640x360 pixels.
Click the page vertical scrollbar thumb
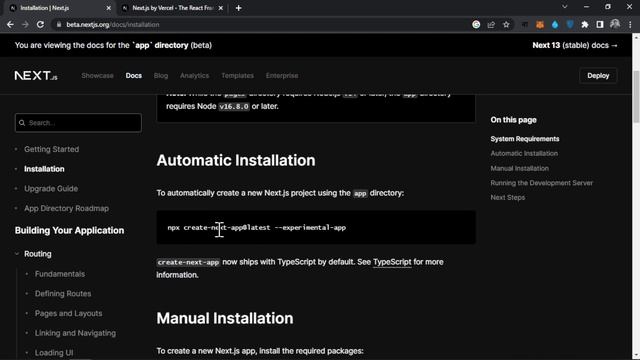click(x=636, y=96)
